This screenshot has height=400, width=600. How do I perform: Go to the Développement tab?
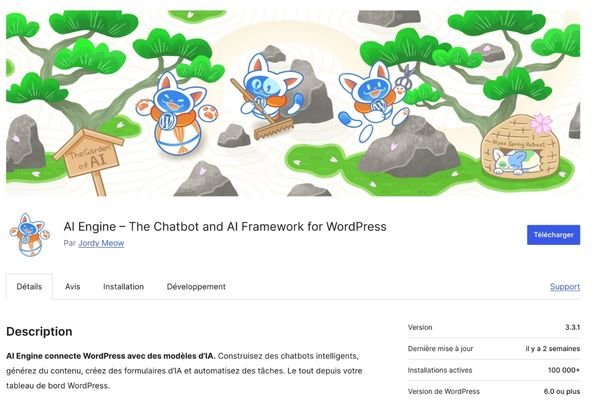click(196, 286)
